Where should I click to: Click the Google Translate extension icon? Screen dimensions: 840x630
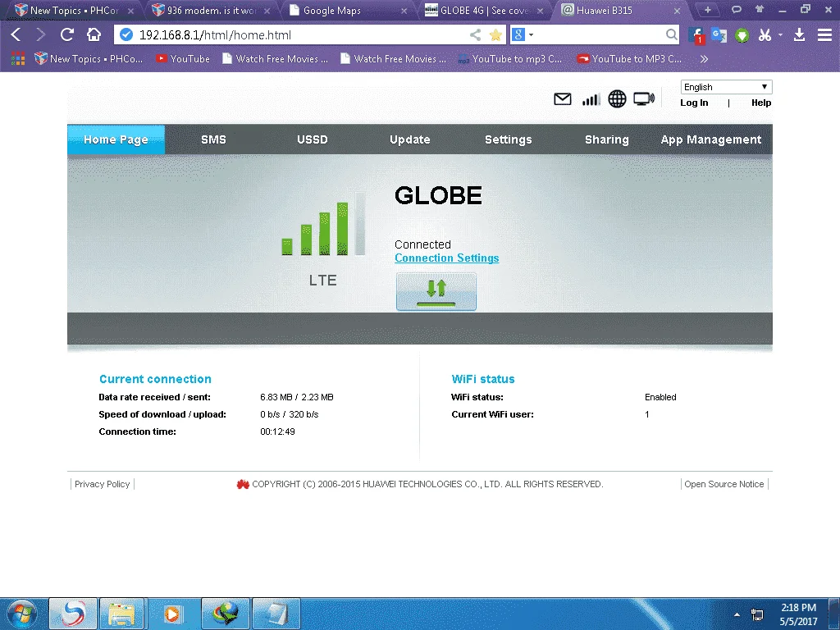click(x=719, y=35)
